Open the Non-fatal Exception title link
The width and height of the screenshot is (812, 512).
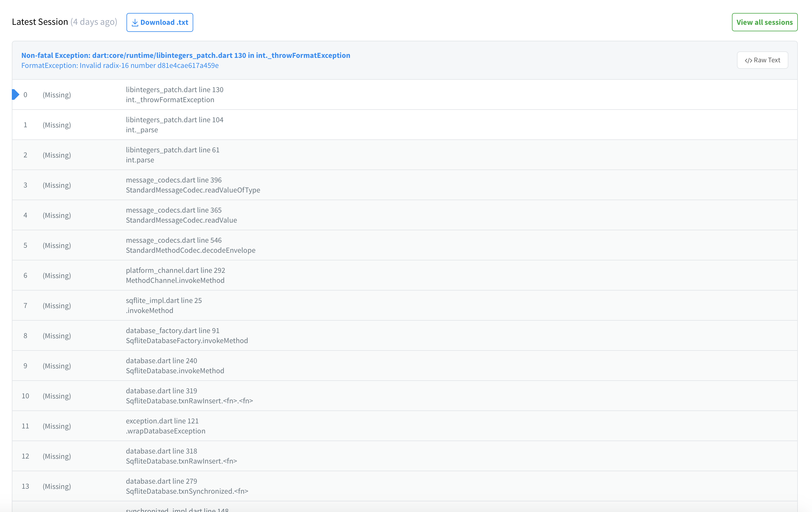[186, 55]
